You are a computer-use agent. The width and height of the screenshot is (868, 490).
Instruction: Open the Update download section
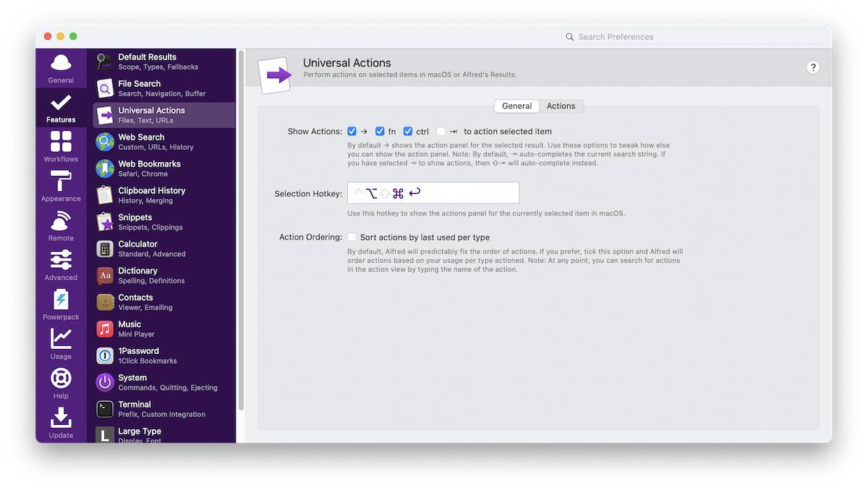(x=61, y=423)
